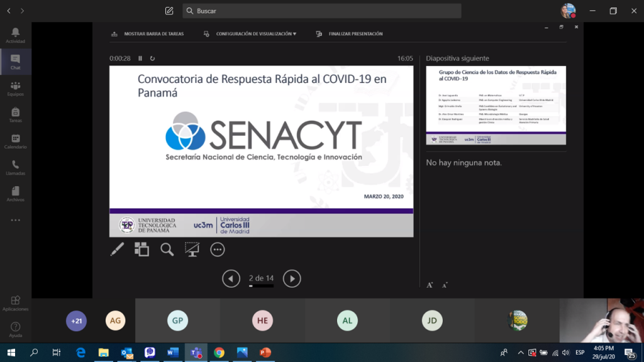Open the network status tray icon

(555, 353)
